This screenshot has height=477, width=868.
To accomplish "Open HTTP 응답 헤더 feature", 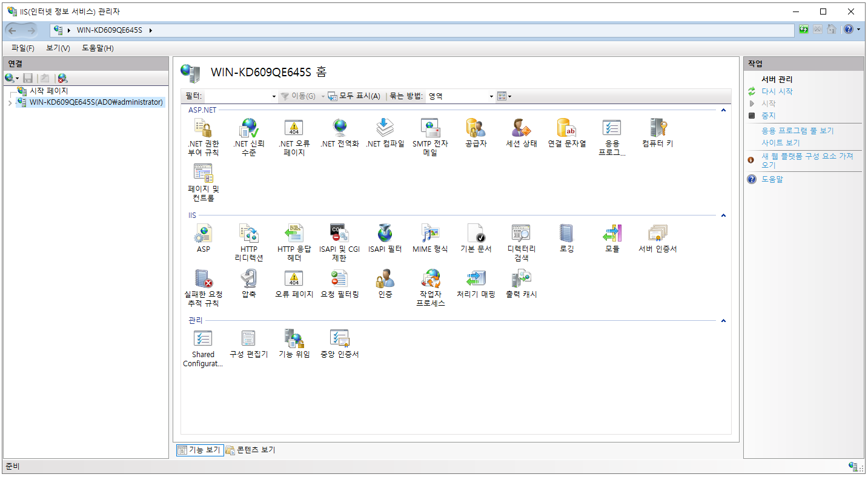I will click(294, 243).
